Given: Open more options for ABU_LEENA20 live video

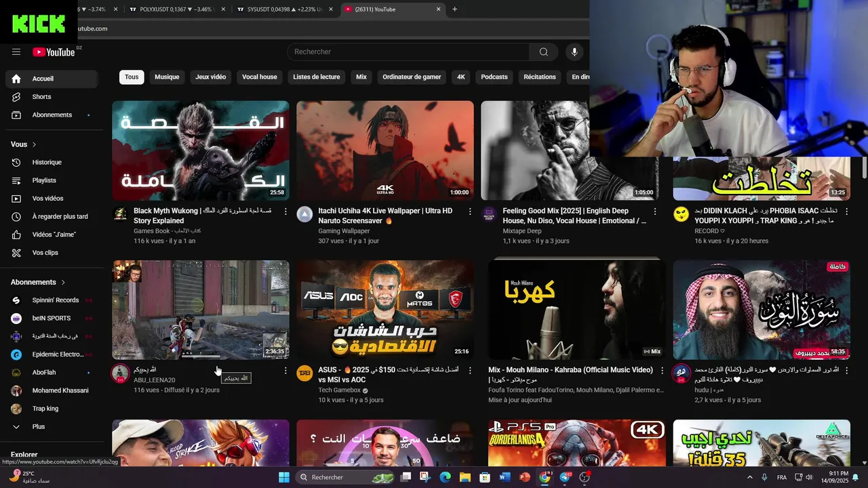Looking at the screenshot, I should point(285,371).
